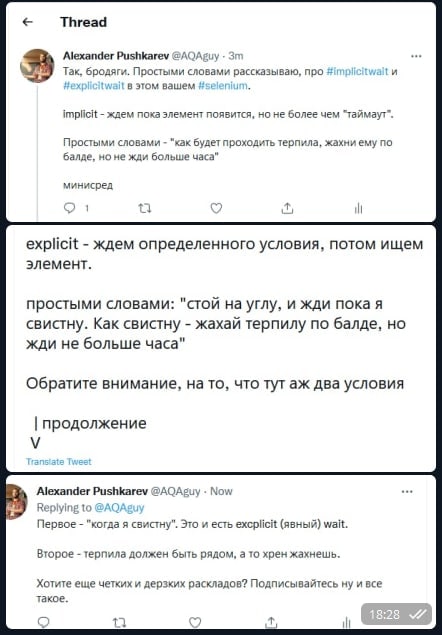Viewport: 442px width, 635px height.
Task: Open reply on the first tweet
Action: tap(70, 208)
